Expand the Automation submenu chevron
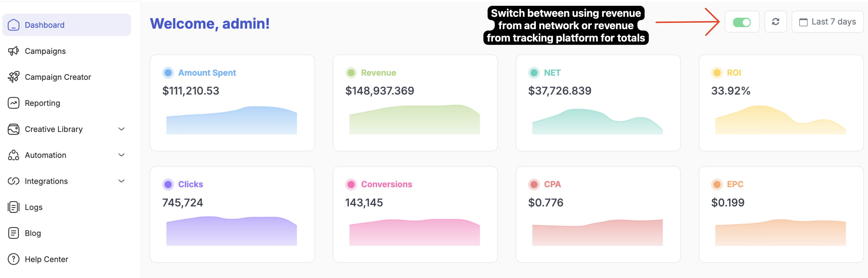868x278 pixels. 122,155
